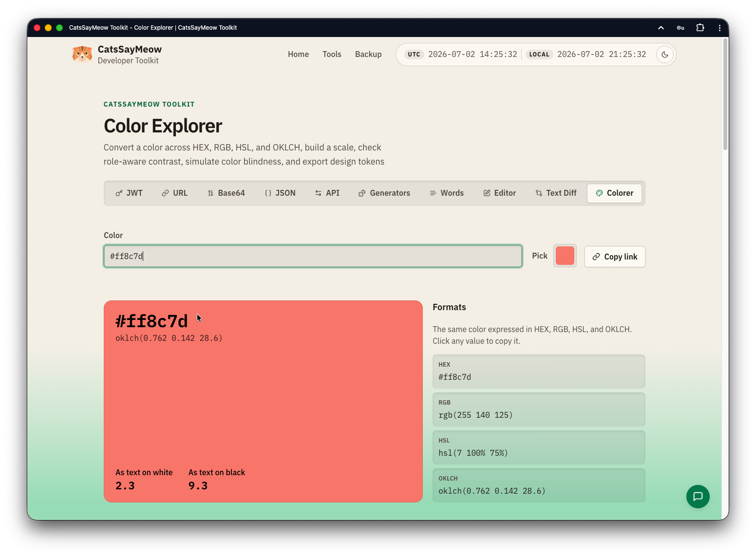Click the title bar chevron icon

click(x=661, y=28)
